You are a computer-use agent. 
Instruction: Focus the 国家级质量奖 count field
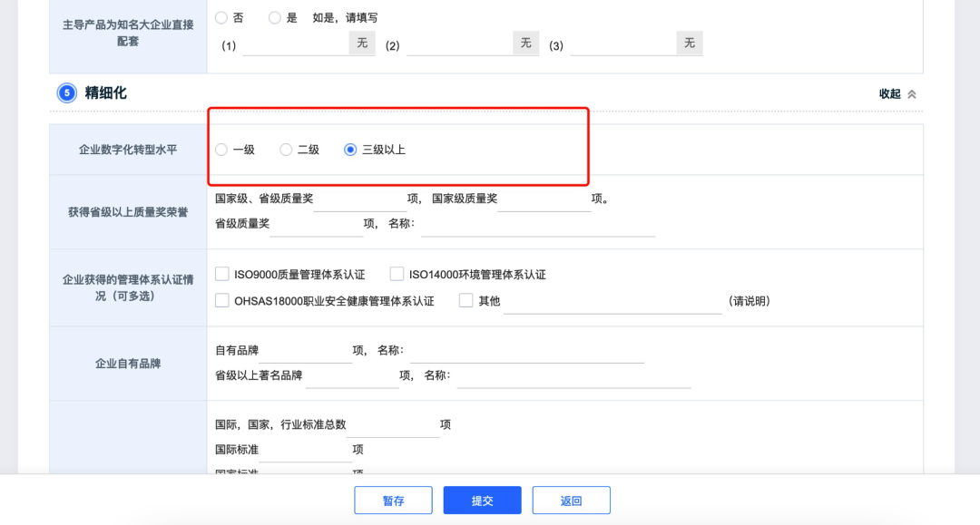click(544, 199)
